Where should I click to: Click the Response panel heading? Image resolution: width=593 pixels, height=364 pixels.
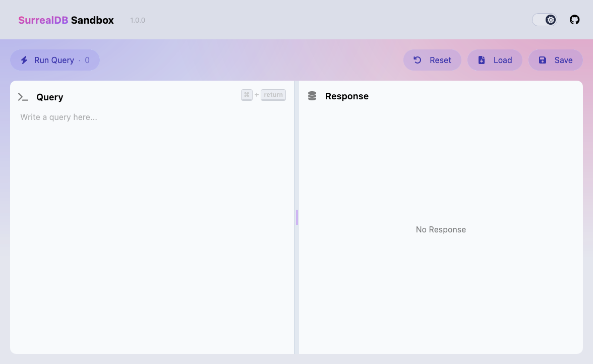click(347, 96)
